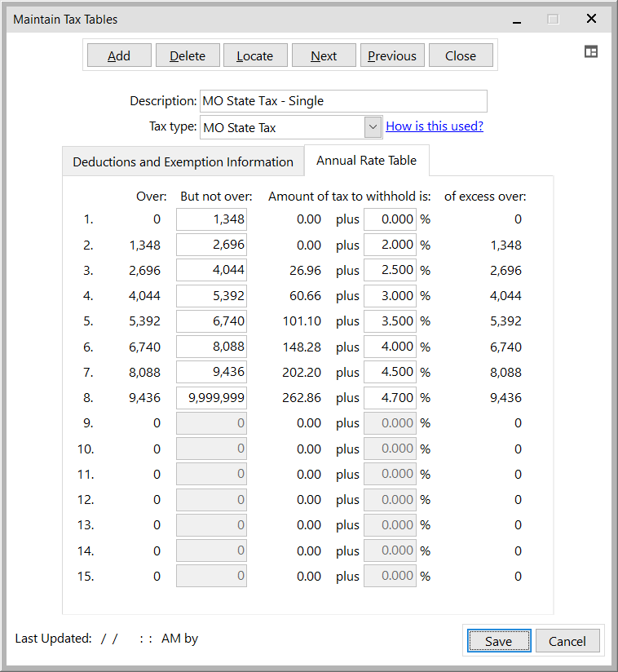Viewport: 618px width, 672px height.
Task: Click the layout panel icon at top right
Action: point(591,51)
